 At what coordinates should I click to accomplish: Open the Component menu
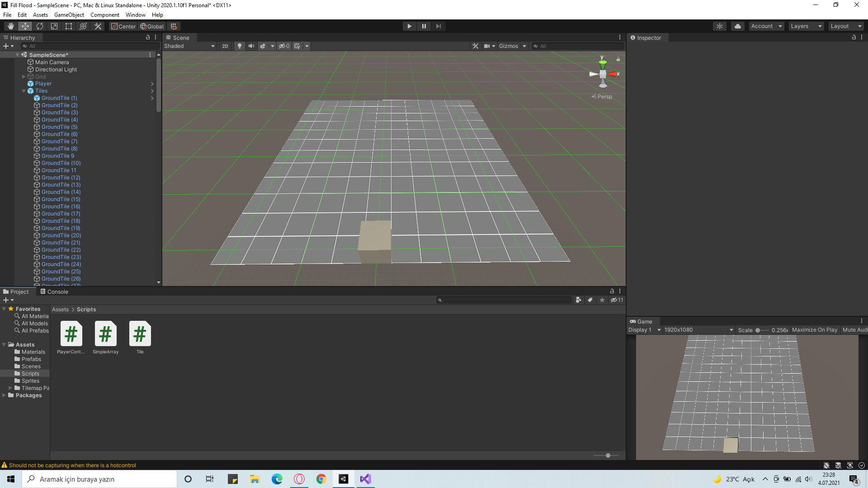105,15
